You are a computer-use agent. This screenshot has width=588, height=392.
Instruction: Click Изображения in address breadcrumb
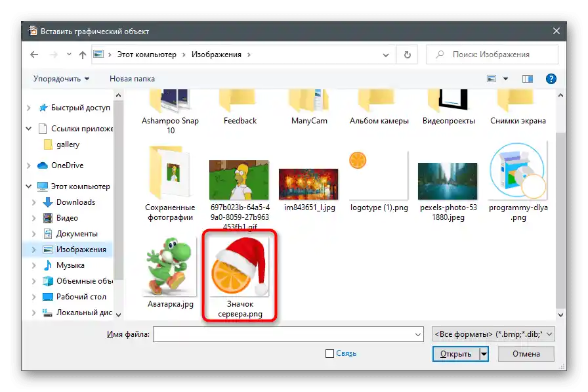tap(217, 54)
